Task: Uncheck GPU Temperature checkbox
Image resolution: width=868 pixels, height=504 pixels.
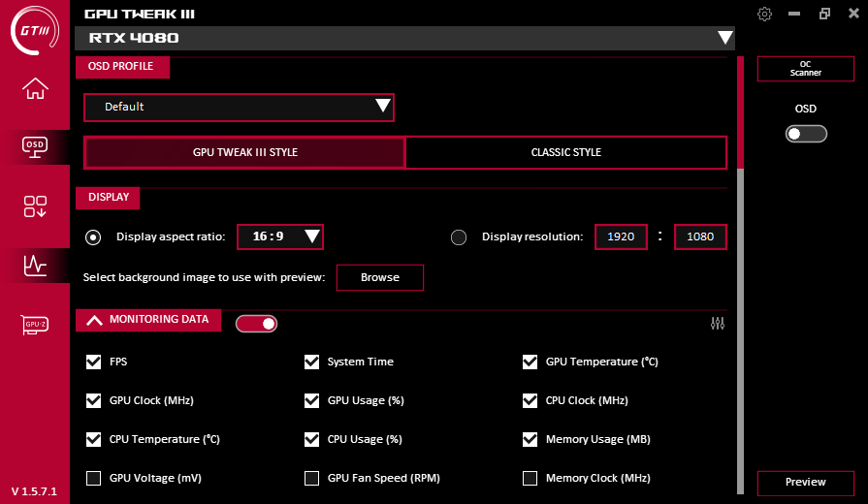Action: point(530,362)
